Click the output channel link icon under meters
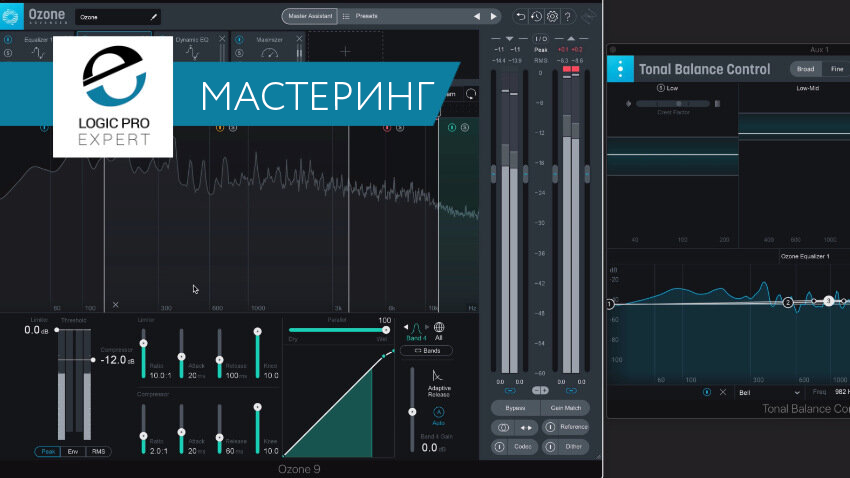The width and height of the screenshot is (850, 478). click(571, 390)
